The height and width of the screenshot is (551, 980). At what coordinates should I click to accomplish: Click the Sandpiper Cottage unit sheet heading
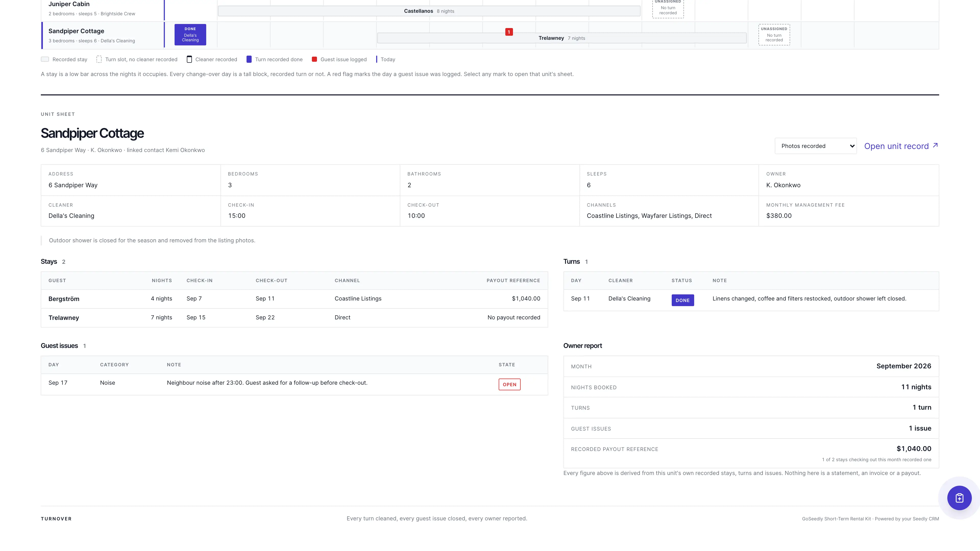[92, 133]
